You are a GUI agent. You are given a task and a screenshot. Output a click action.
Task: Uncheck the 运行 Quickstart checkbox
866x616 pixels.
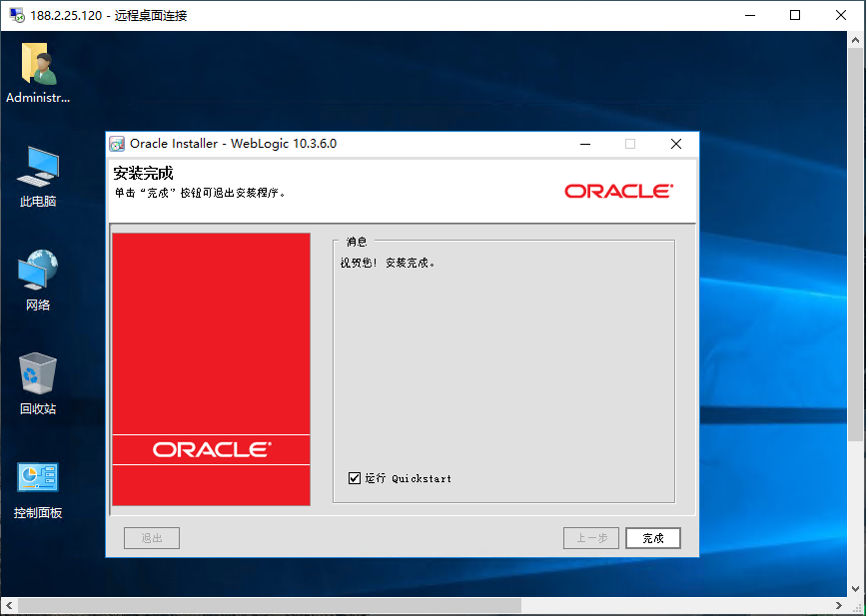click(355, 478)
